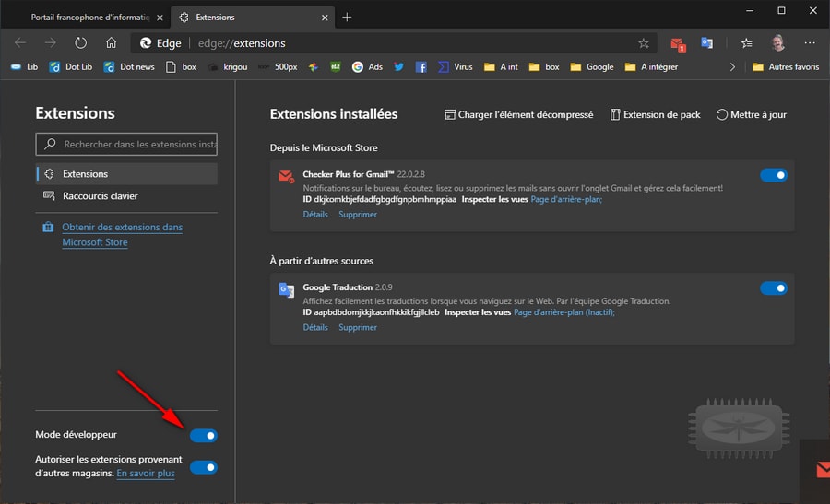The height and width of the screenshot is (504, 830).
Task: Open the En savoir plus link
Action: (x=146, y=473)
